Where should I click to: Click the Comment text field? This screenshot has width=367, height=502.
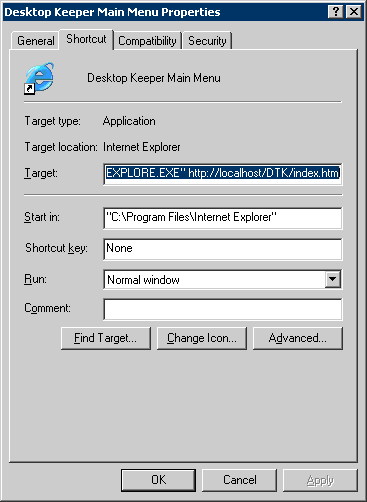pos(223,309)
